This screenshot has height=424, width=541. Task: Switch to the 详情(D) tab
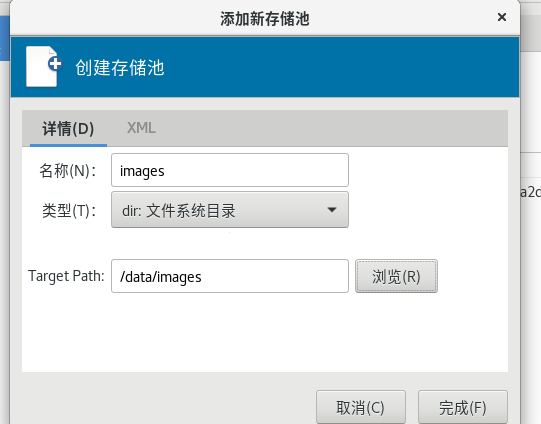click(68, 128)
